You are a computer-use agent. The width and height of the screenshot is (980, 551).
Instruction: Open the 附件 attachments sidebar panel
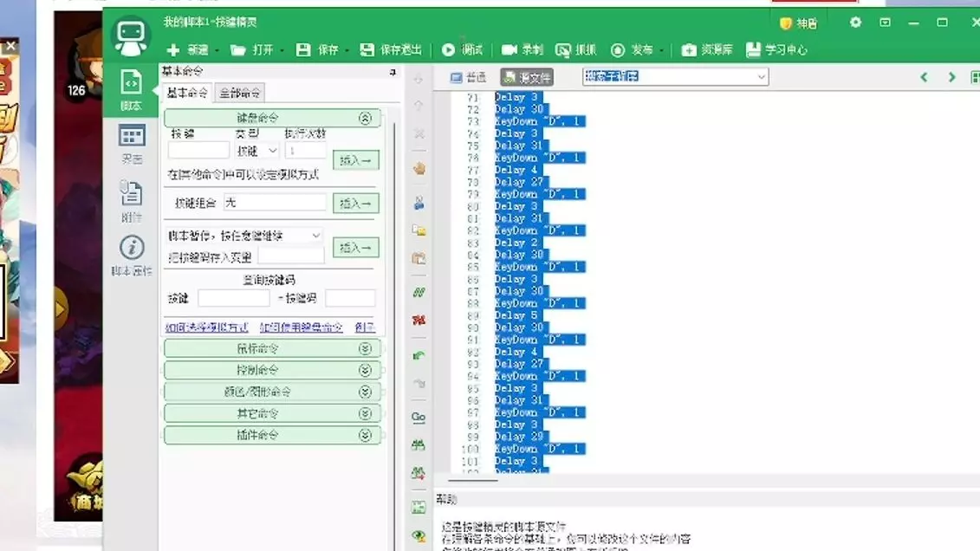pos(131,200)
